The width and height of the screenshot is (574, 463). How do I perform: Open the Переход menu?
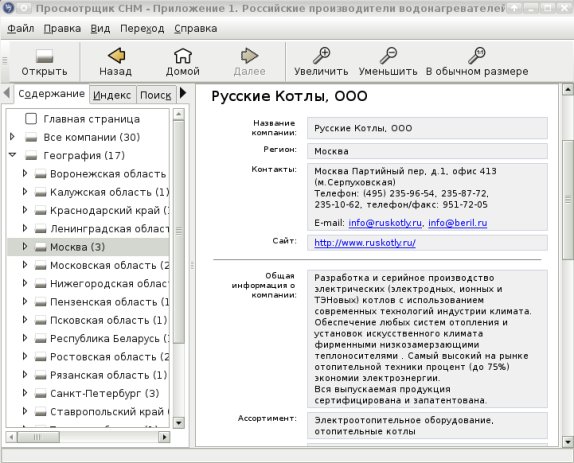coord(142,29)
